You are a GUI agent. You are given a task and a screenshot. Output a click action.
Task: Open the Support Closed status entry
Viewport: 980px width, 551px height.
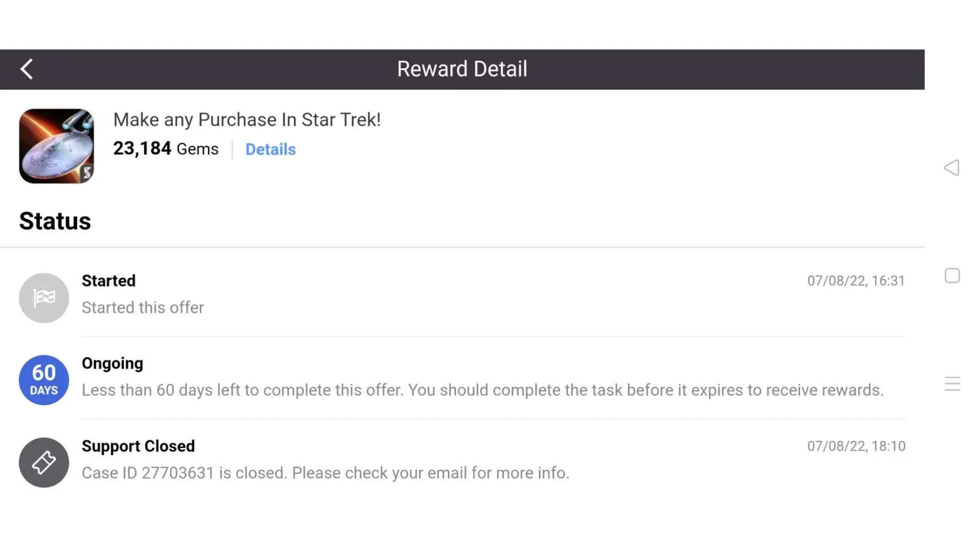[x=138, y=446]
